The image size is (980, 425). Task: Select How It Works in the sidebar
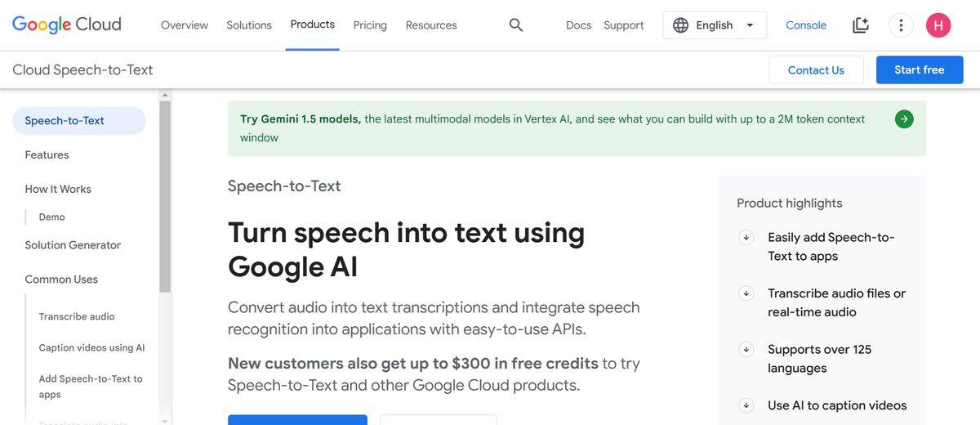pyautogui.click(x=58, y=189)
